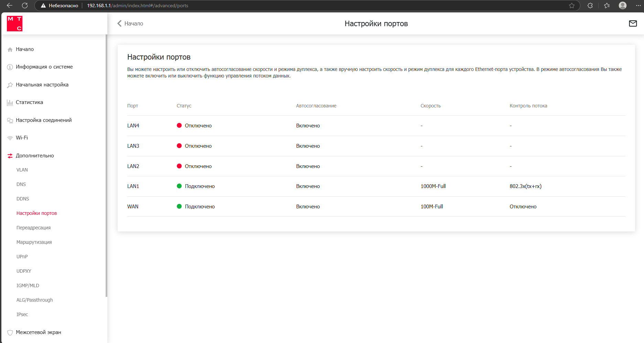
Task: Open the DDNS settings
Action: [x=23, y=199]
